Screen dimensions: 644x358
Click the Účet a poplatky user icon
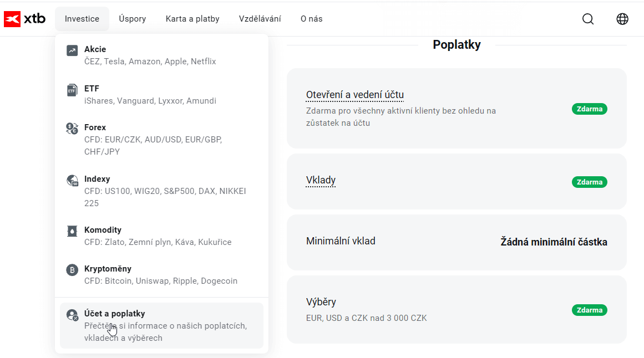tap(72, 315)
